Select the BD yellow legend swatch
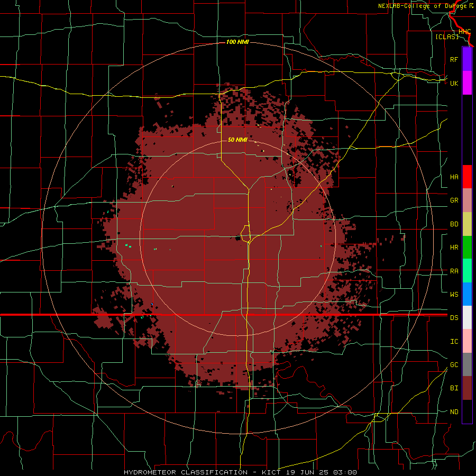Screen dimensions: 476x476 (x=467, y=224)
